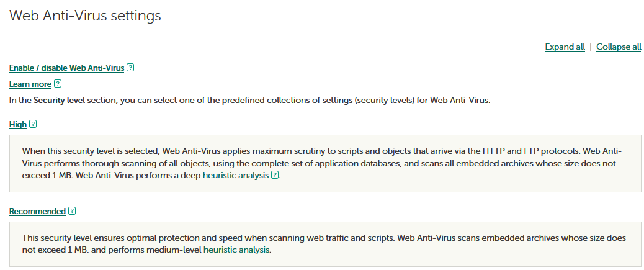
Task: Collapse the High security level section
Action: pos(18,124)
